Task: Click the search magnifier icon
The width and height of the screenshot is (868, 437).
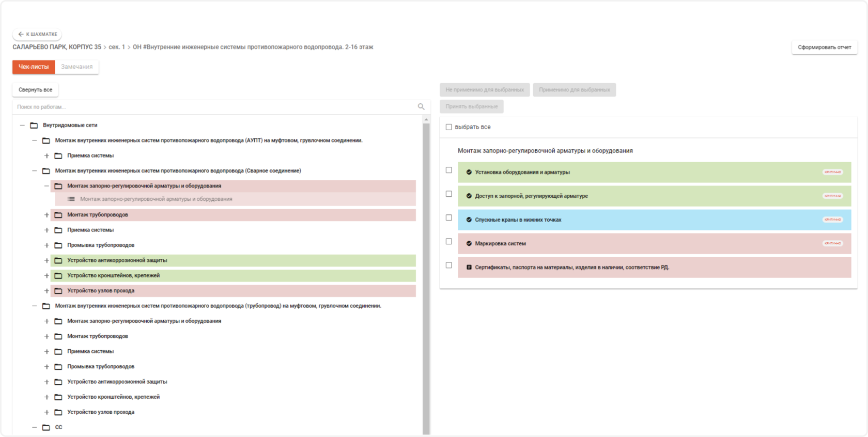Action: (421, 107)
